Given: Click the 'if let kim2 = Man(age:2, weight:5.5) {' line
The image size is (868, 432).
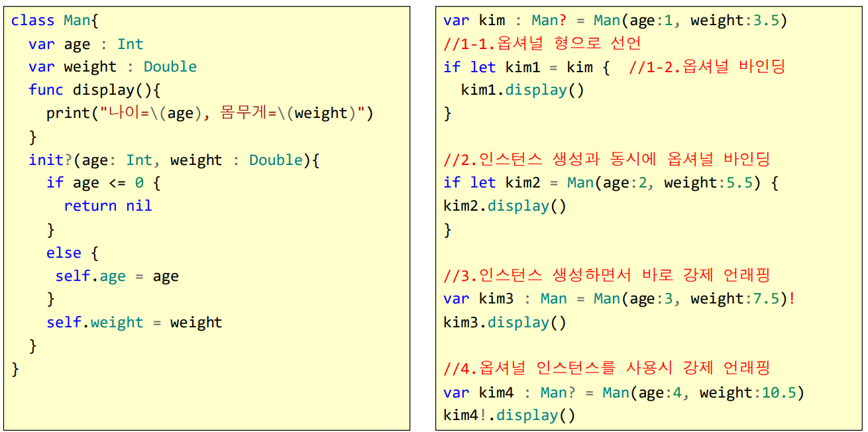Looking at the screenshot, I should point(611,183).
